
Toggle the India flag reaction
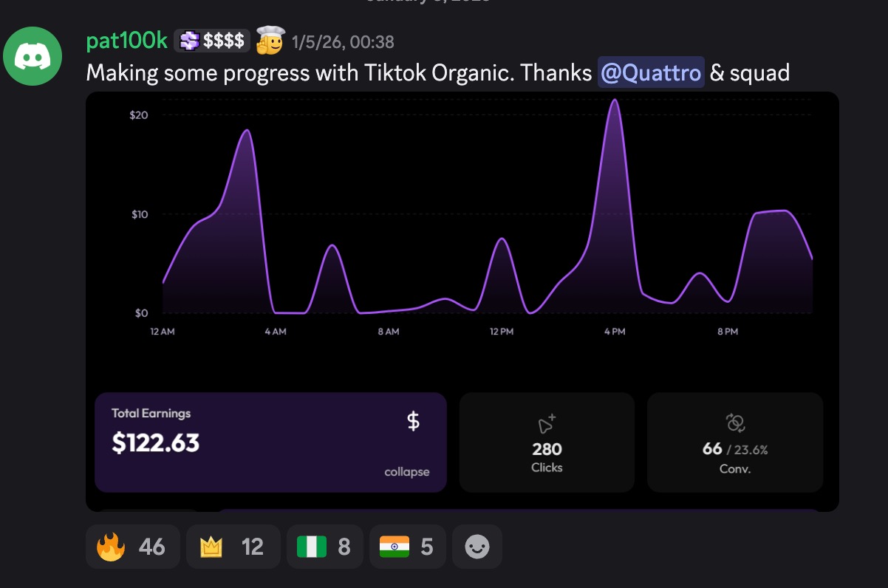coord(407,547)
